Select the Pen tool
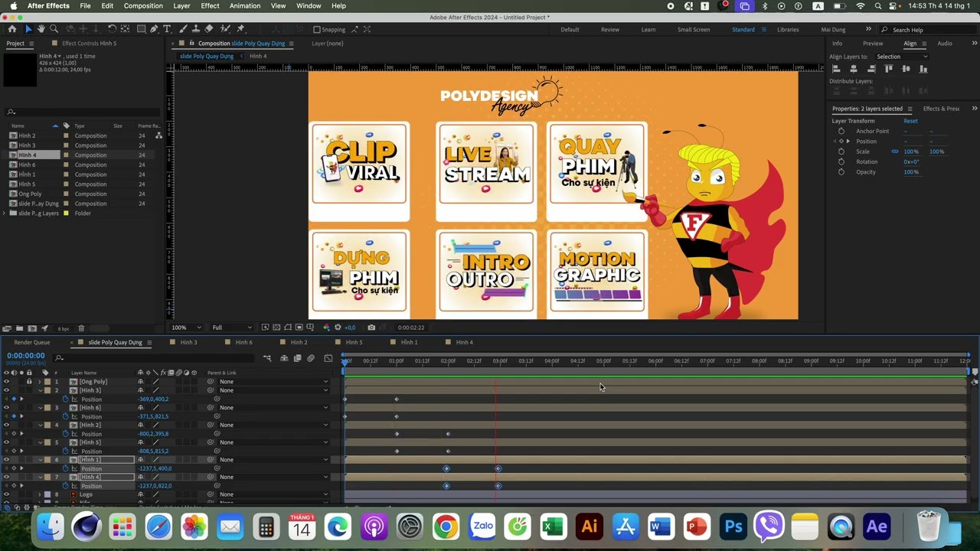This screenshot has height=551, width=980. point(154,29)
